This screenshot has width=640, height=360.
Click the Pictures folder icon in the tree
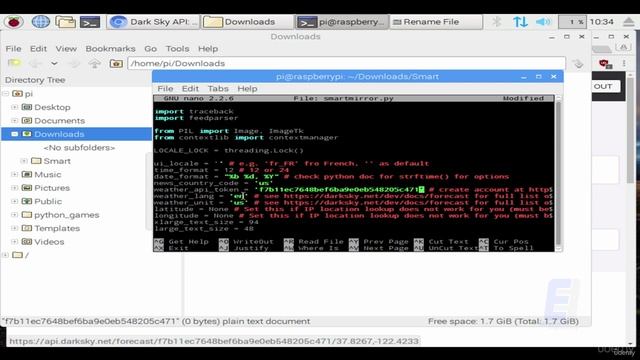[x=27, y=188]
